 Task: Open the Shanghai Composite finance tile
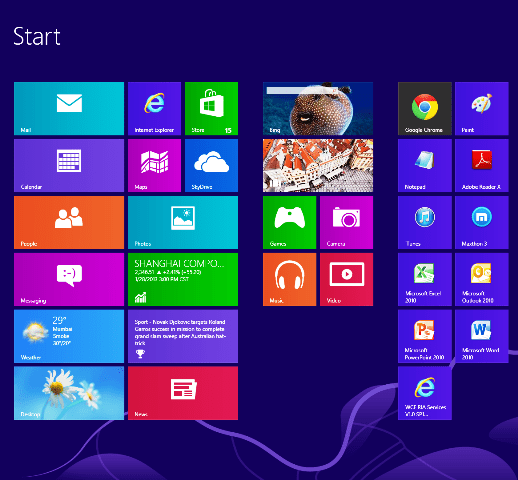(183, 279)
